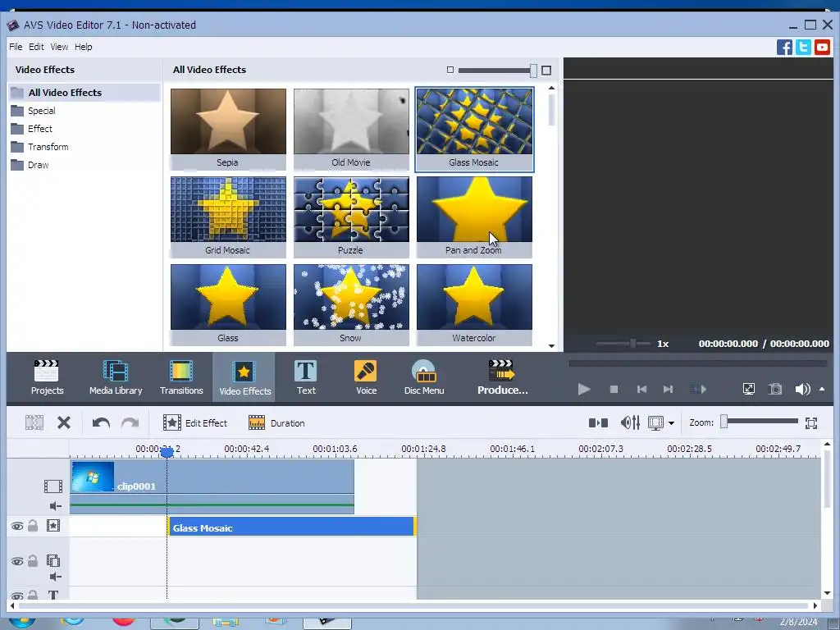Click the next scene playback button
This screenshot has width=840, height=630.
pyautogui.click(x=698, y=389)
